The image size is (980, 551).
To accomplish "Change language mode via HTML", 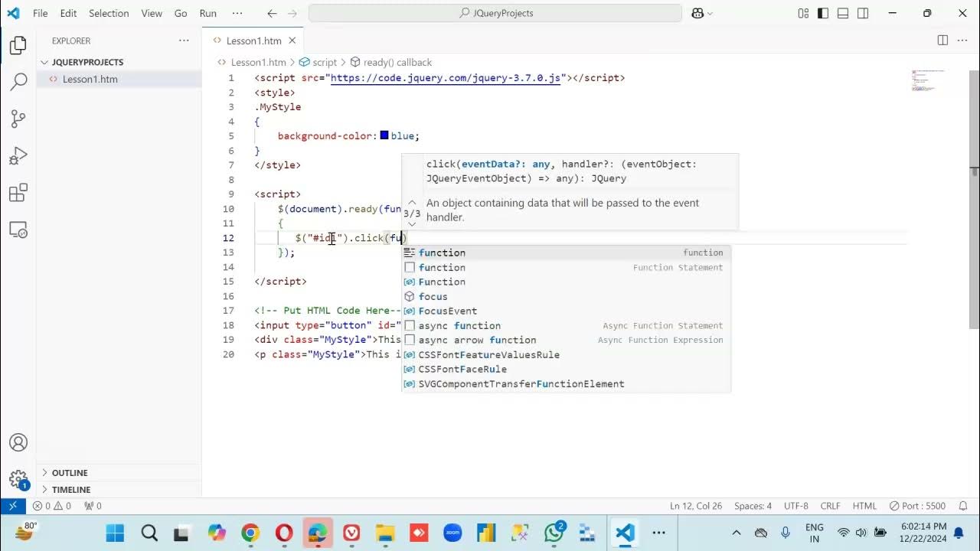I will [864, 506].
